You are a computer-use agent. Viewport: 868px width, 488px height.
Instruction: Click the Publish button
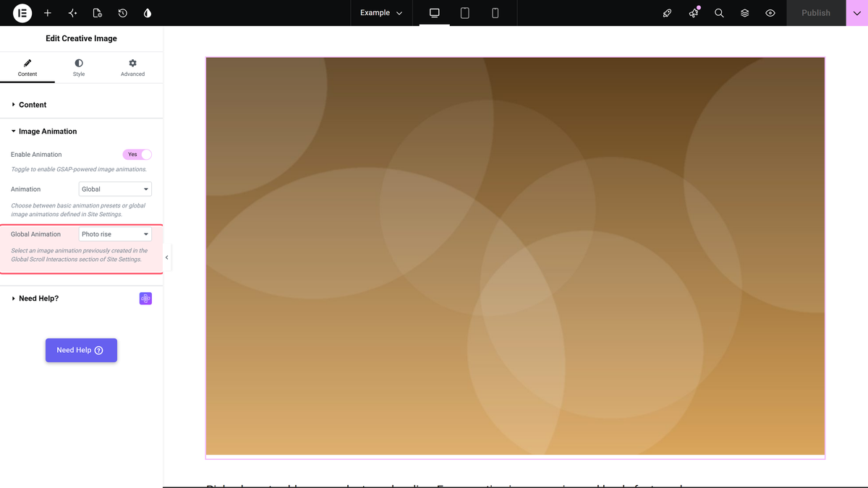coord(816,13)
